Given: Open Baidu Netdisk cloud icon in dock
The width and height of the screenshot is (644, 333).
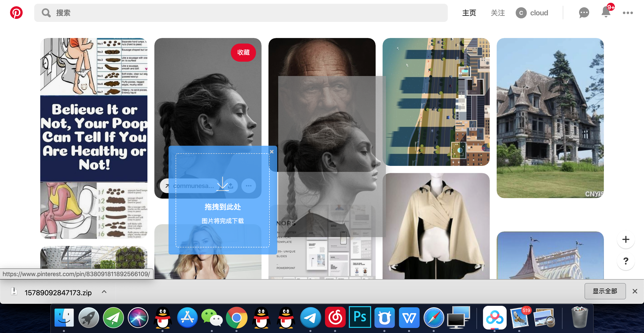Looking at the screenshot, I should point(495,318).
